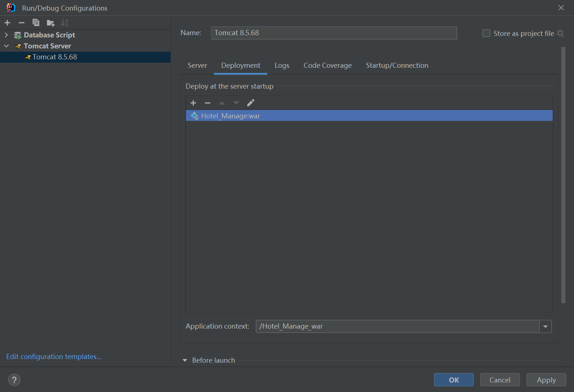Click the Tomcat Server group icon
This screenshot has width=574, height=392.
tap(18, 46)
